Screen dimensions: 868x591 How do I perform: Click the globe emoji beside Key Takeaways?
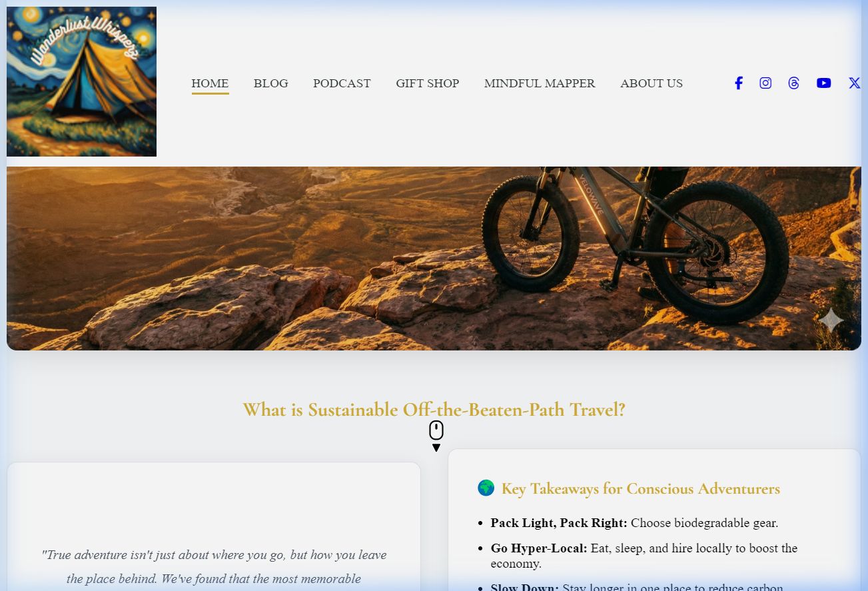click(486, 488)
